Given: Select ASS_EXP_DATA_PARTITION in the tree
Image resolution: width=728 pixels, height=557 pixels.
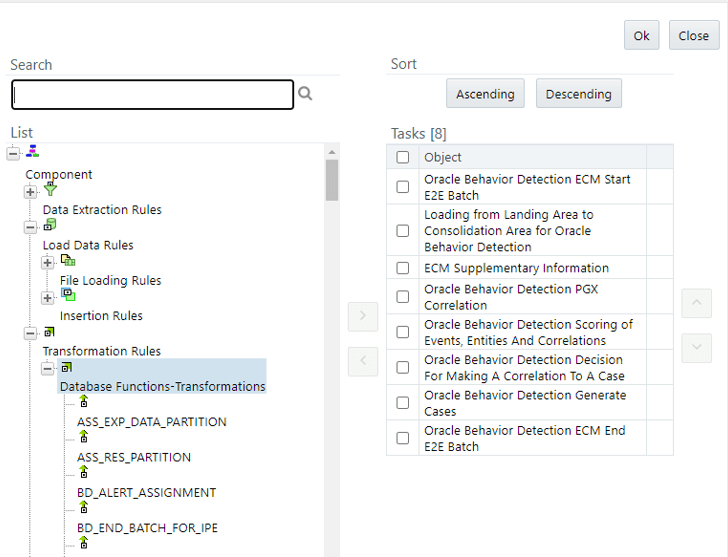Looking at the screenshot, I should [152, 422].
